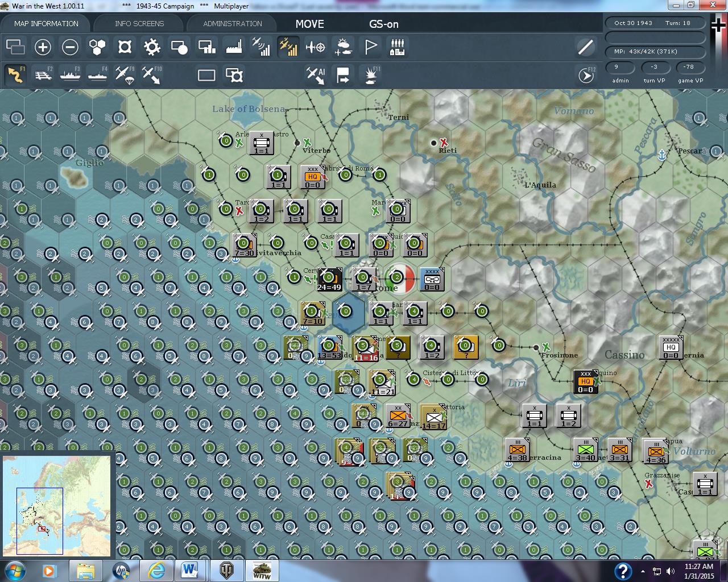
Task: Toggle the rectangle-with-circle unit display icon
Action: (179, 47)
